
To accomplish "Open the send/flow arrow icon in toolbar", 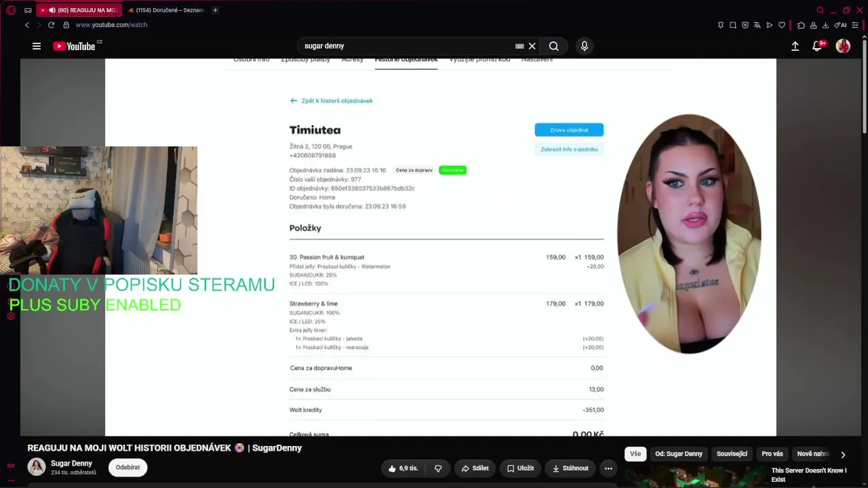I will tap(769, 25).
